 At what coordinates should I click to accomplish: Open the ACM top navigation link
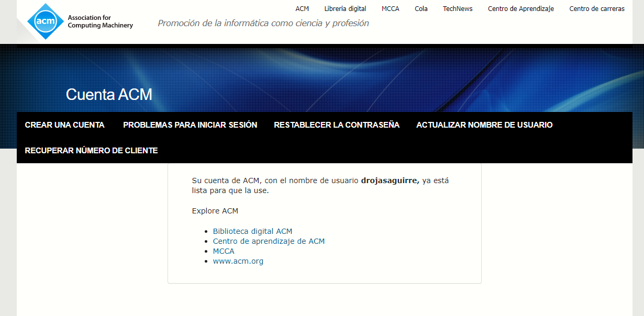point(302,9)
